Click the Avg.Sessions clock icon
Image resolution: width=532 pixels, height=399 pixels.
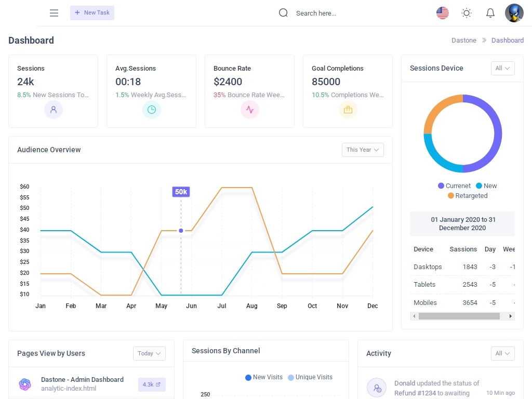tap(152, 110)
